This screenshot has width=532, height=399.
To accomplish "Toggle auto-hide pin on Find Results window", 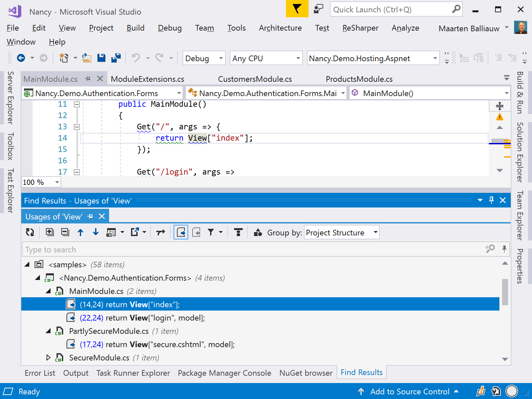I will pyautogui.click(x=491, y=200).
